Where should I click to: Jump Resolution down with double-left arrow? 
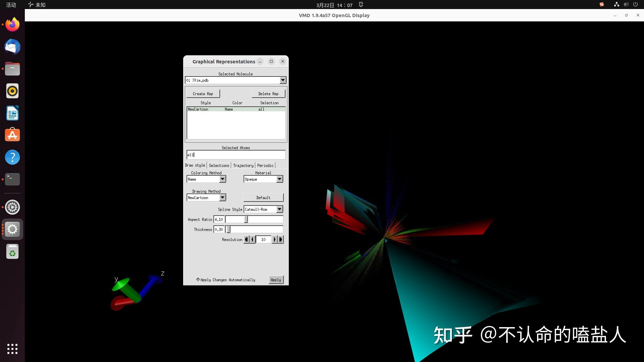pyautogui.click(x=246, y=239)
